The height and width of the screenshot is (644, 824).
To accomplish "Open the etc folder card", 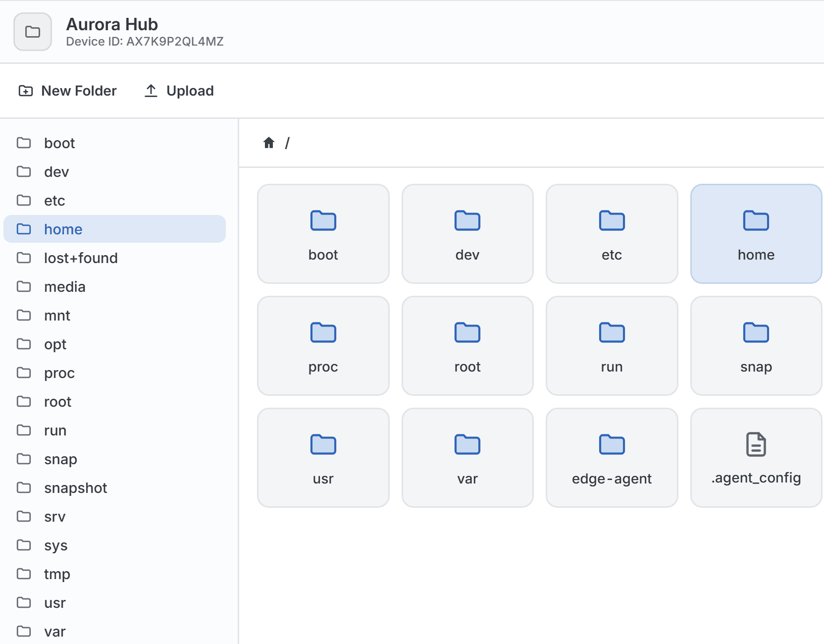I will 612,234.
